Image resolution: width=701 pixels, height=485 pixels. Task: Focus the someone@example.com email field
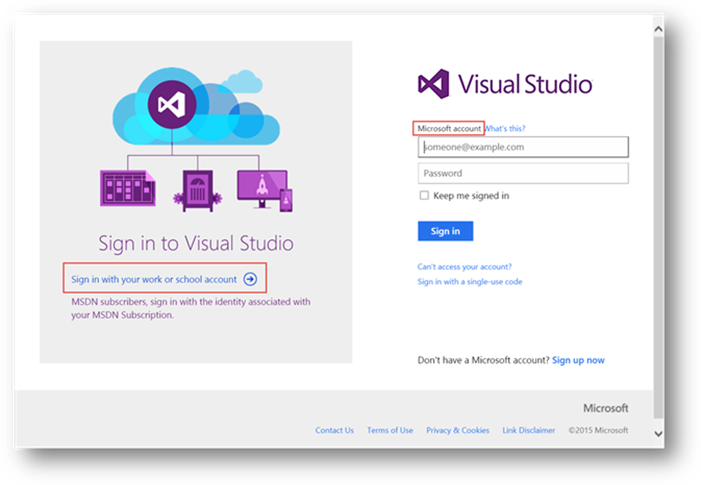point(523,147)
